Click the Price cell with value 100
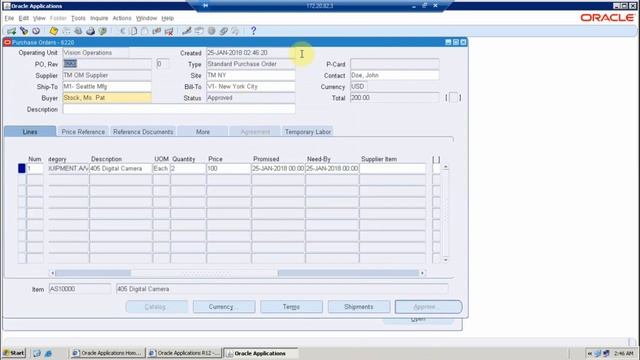Screen dimensions: 640x360 229,168
